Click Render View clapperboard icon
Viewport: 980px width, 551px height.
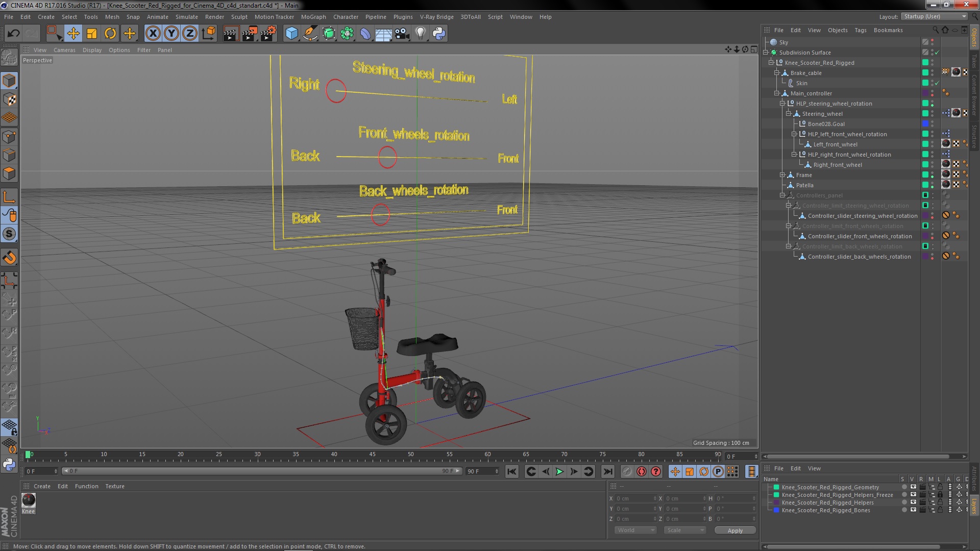coord(230,34)
